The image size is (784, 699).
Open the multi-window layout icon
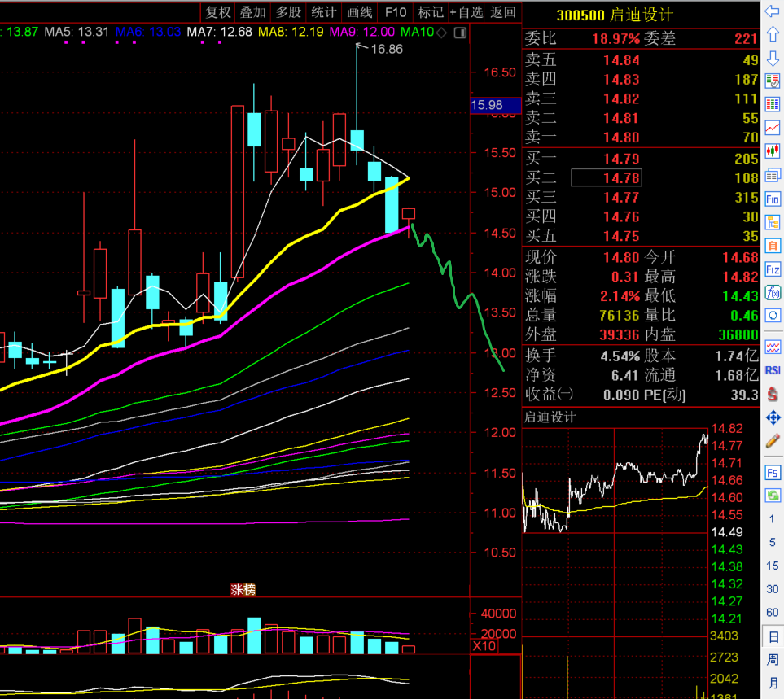point(773,176)
